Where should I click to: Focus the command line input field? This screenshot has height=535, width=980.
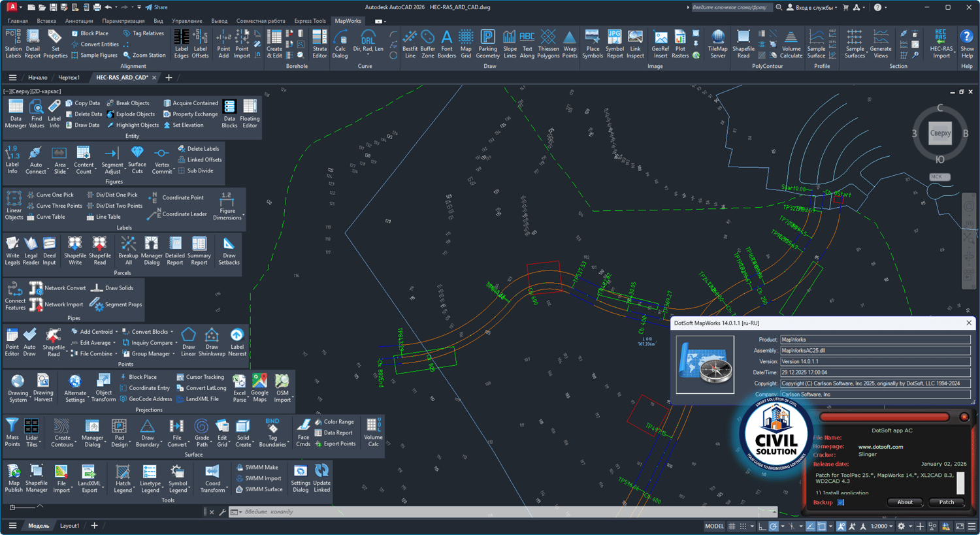point(503,512)
